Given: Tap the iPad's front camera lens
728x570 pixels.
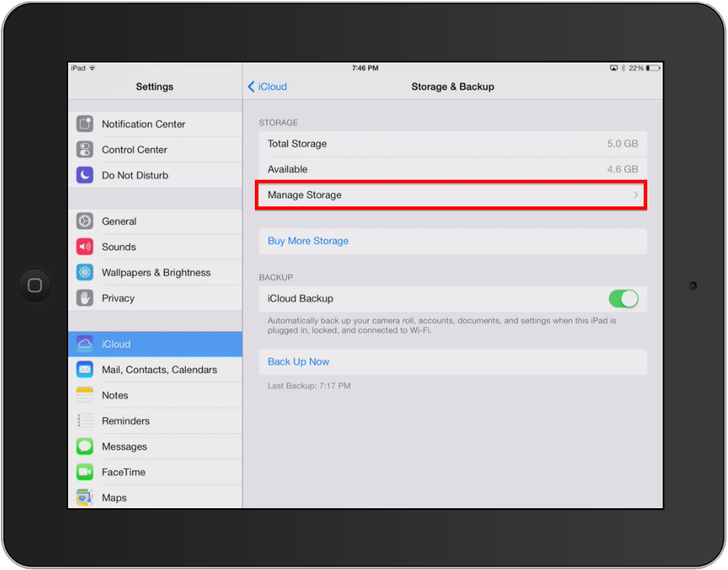Looking at the screenshot, I should pos(693,286).
